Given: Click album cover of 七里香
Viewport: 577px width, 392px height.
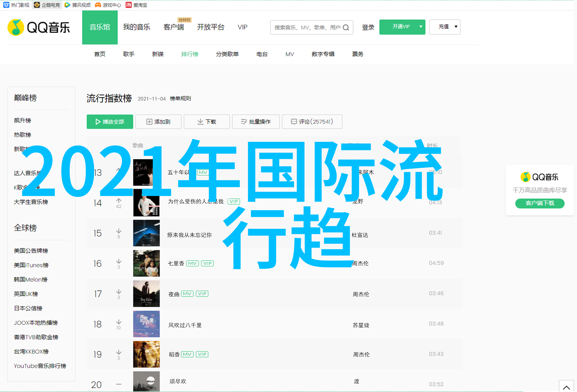Looking at the screenshot, I should pos(147,263).
